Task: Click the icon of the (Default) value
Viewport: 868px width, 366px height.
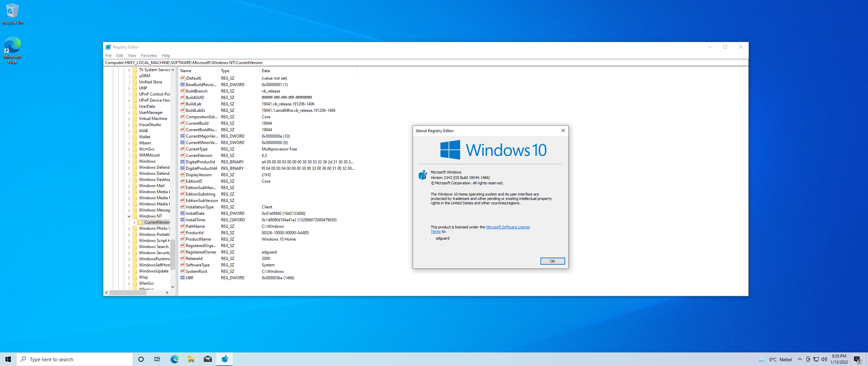Action: pyautogui.click(x=182, y=78)
